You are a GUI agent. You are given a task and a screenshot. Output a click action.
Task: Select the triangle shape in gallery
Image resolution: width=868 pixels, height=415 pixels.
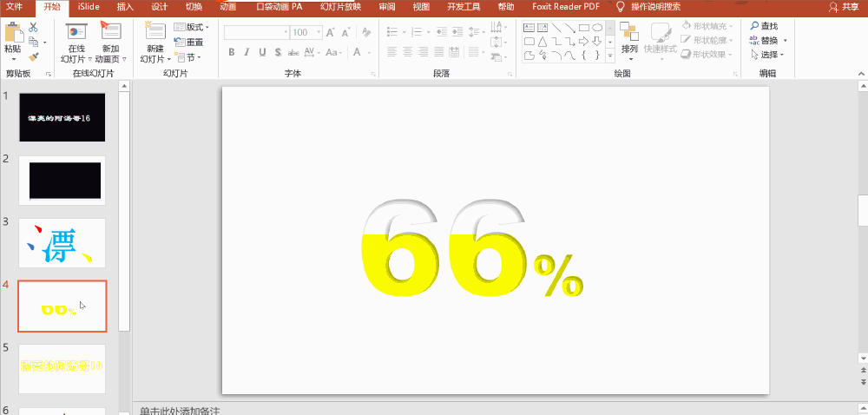pos(542,42)
